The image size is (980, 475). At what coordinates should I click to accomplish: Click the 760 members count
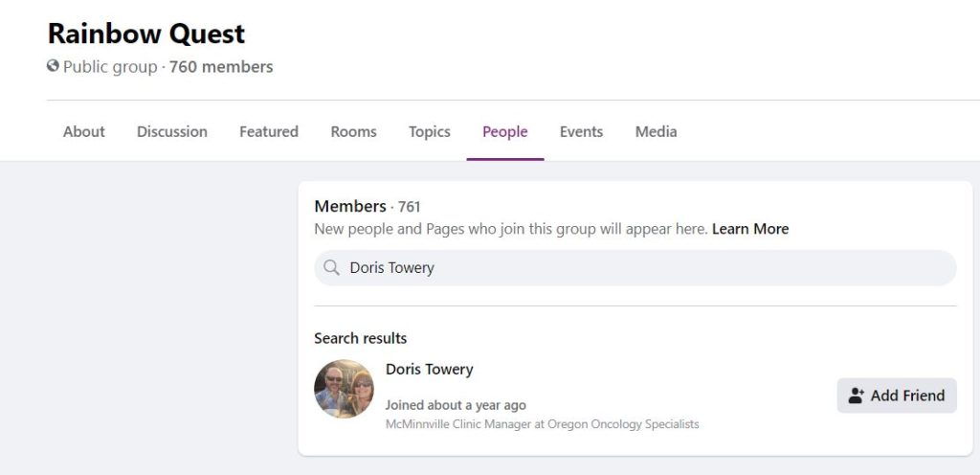tap(221, 67)
